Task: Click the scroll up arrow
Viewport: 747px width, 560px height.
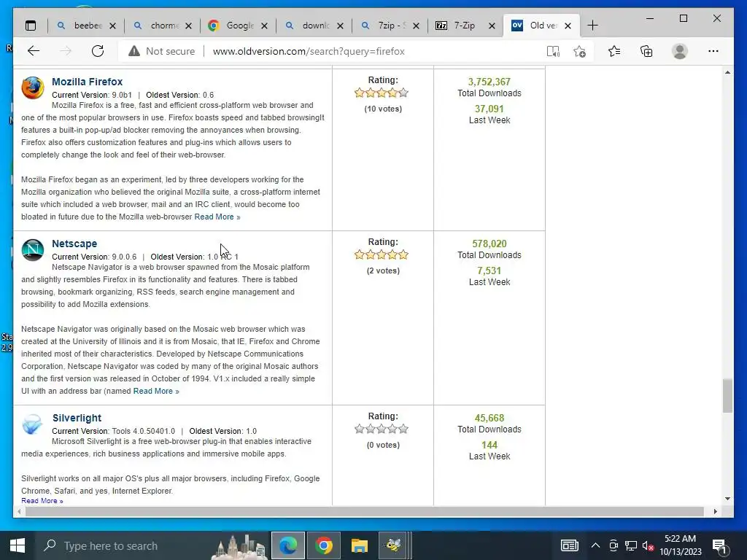Action: pyautogui.click(x=727, y=72)
